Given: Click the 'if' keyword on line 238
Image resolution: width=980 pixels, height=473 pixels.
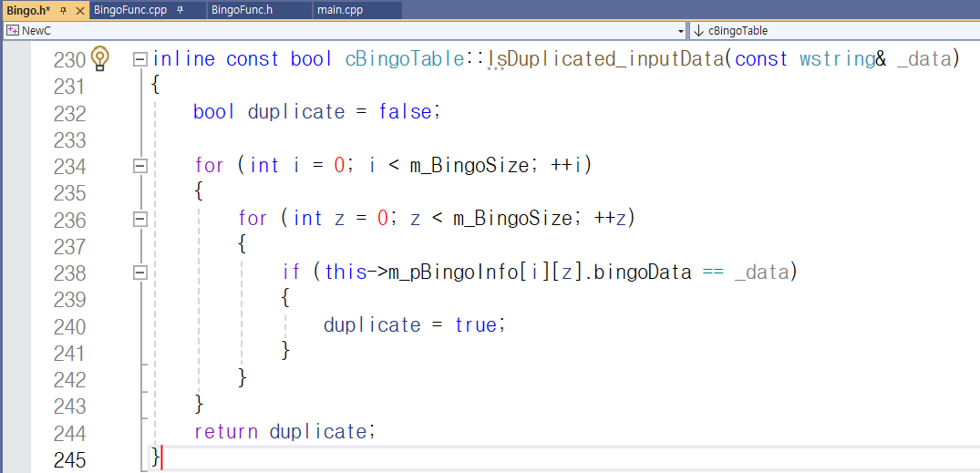Looking at the screenshot, I should pos(292,272).
